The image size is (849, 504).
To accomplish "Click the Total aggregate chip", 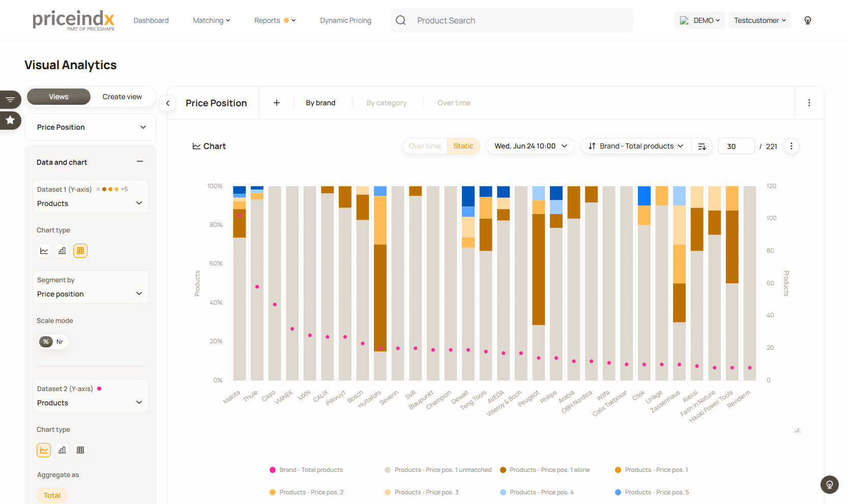I will [52, 495].
